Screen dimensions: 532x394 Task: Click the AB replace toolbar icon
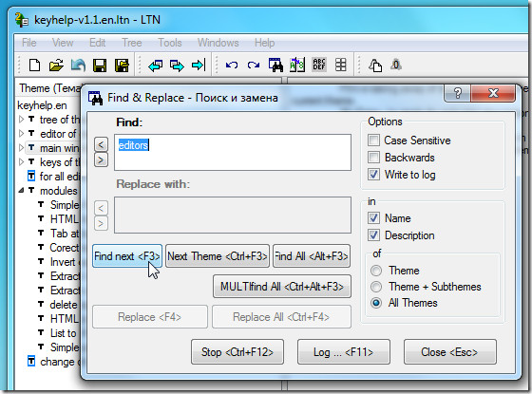296,65
